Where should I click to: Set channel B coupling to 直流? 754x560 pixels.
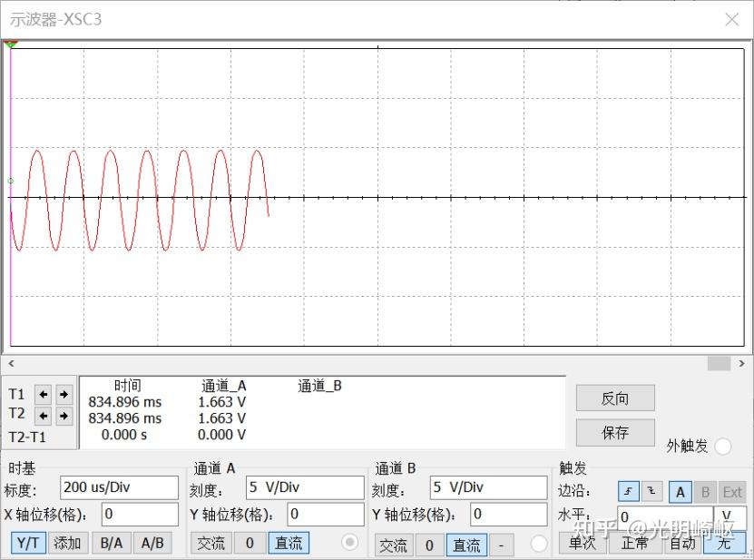466,545
